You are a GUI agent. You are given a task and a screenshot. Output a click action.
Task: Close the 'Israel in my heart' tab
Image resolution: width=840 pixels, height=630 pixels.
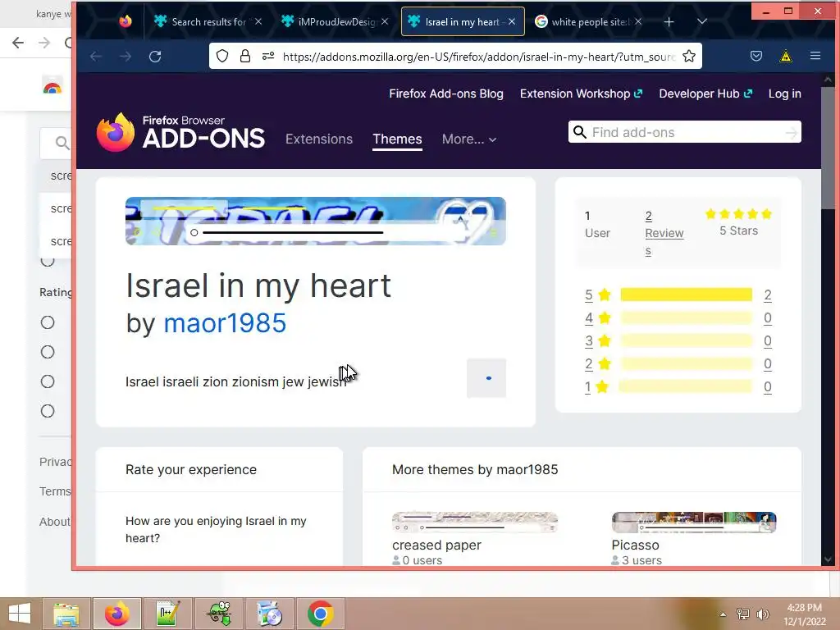(x=512, y=21)
